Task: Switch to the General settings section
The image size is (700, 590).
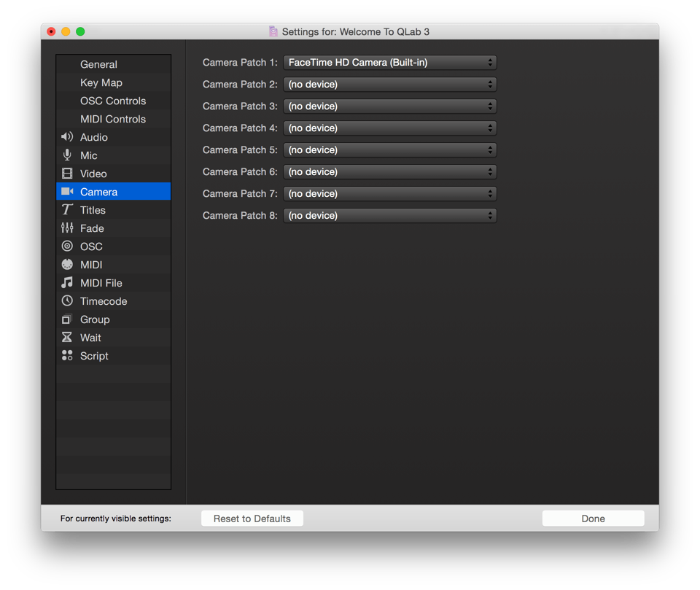Action: pyautogui.click(x=98, y=64)
